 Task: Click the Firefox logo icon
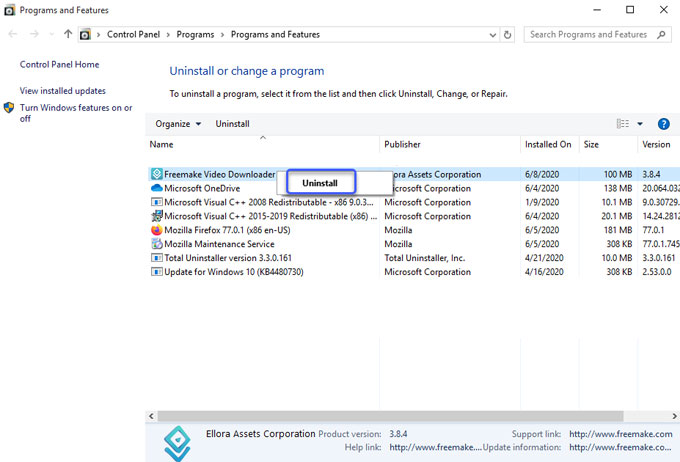[157, 230]
